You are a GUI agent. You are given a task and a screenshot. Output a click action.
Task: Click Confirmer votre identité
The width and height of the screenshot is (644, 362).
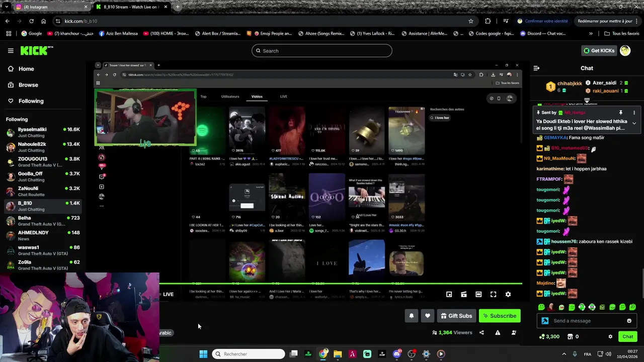coord(542,21)
